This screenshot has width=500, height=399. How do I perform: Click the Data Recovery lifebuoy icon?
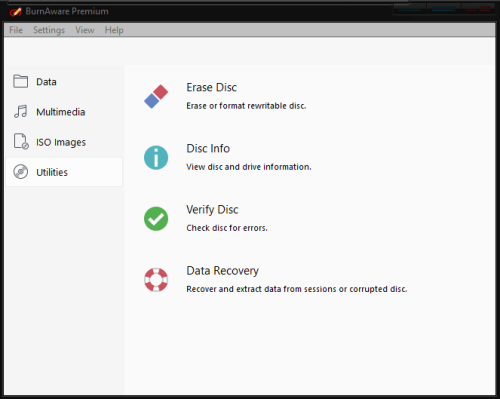(156, 280)
